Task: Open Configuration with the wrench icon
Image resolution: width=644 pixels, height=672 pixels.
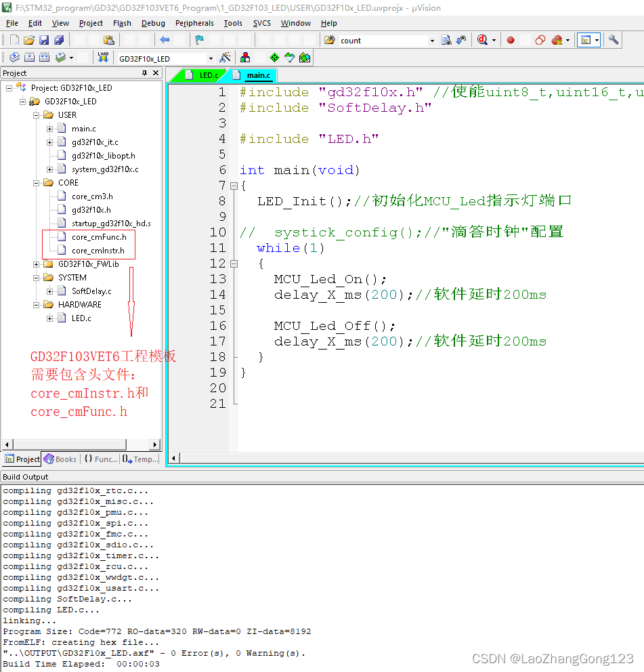Action: pos(614,40)
